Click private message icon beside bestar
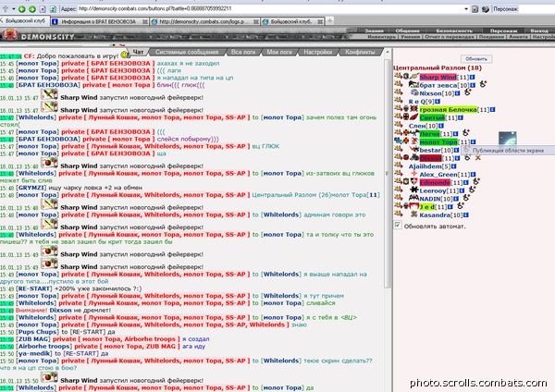The width and height of the screenshot is (555, 392). pos(398,149)
